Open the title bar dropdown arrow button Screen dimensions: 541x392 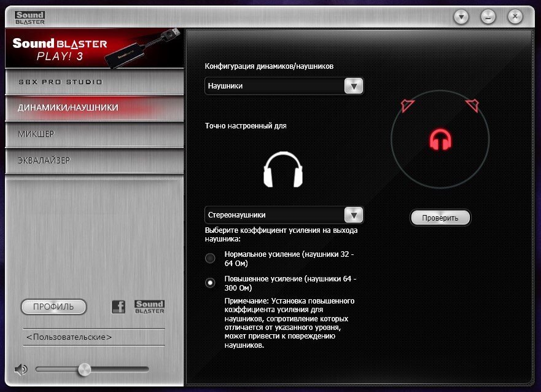tap(461, 16)
